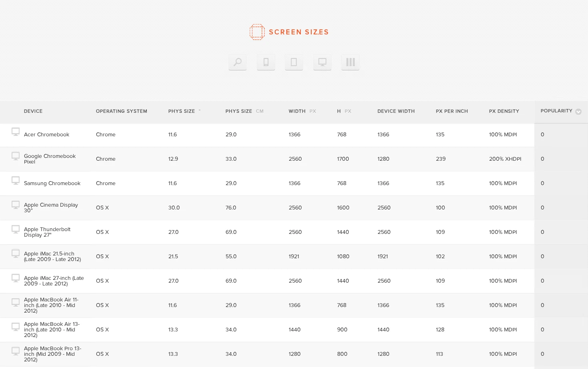Click the SCREEN SIZES title link
588x369 pixels.
(299, 32)
